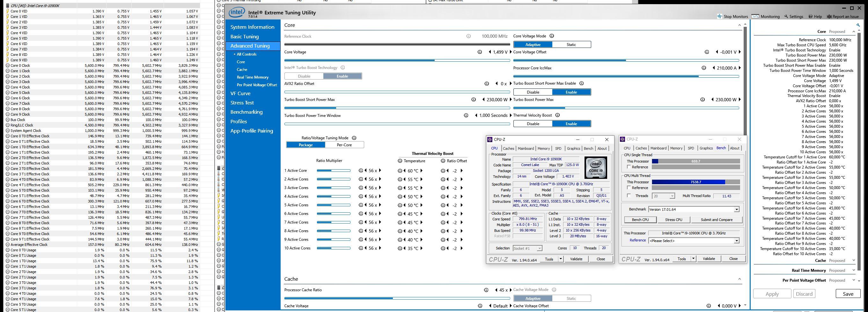
Task: Open the Monitoring icon in XTU header
Action: click(755, 16)
